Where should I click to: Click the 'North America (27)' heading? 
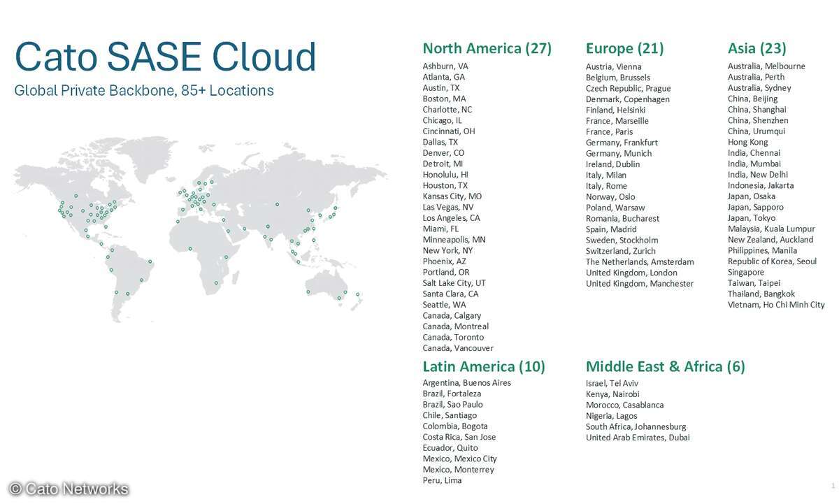pos(487,48)
